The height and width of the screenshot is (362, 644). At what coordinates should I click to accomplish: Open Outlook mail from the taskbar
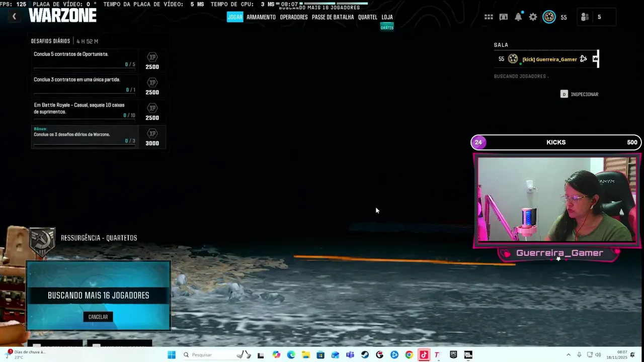pos(335,355)
